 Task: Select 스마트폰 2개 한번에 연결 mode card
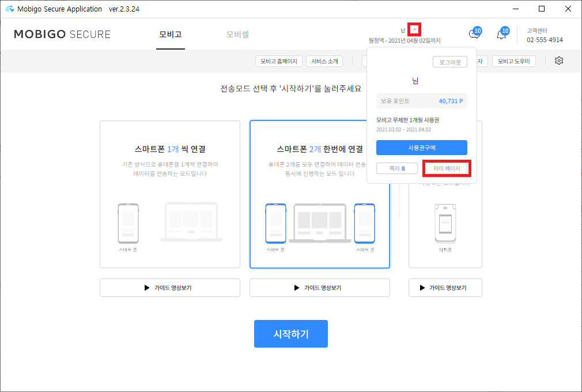[x=320, y=194]
